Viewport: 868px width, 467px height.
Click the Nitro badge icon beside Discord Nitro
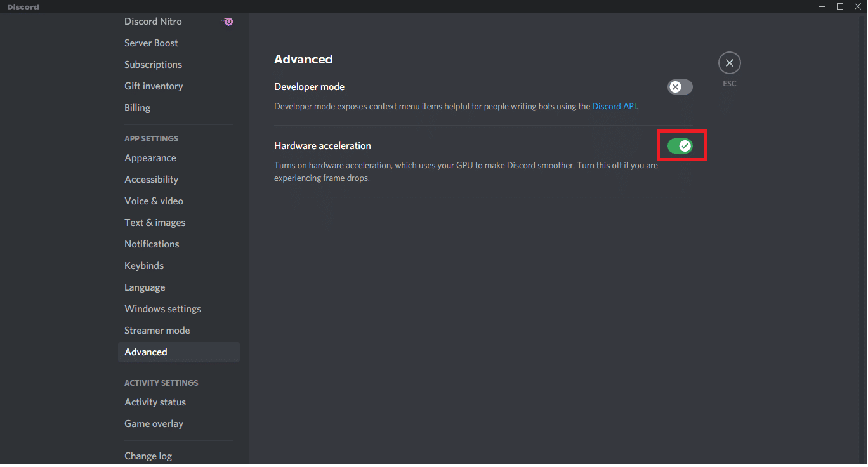tap(227, 21)
